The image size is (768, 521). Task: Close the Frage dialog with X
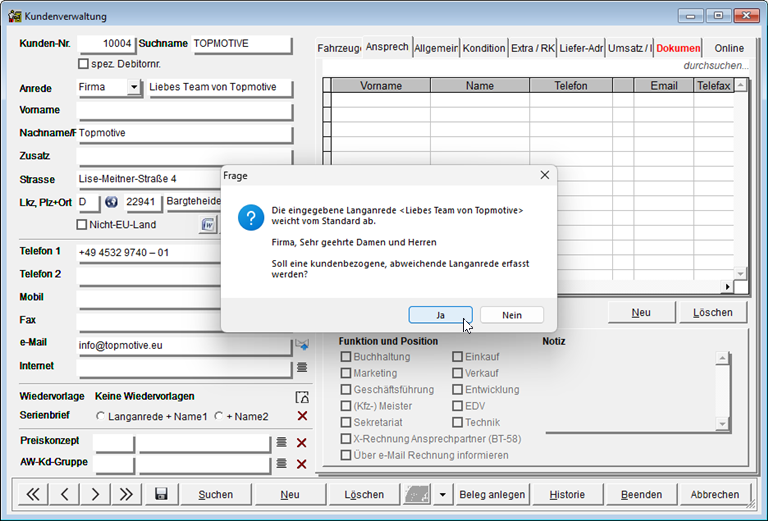click(x=545, y=175)
